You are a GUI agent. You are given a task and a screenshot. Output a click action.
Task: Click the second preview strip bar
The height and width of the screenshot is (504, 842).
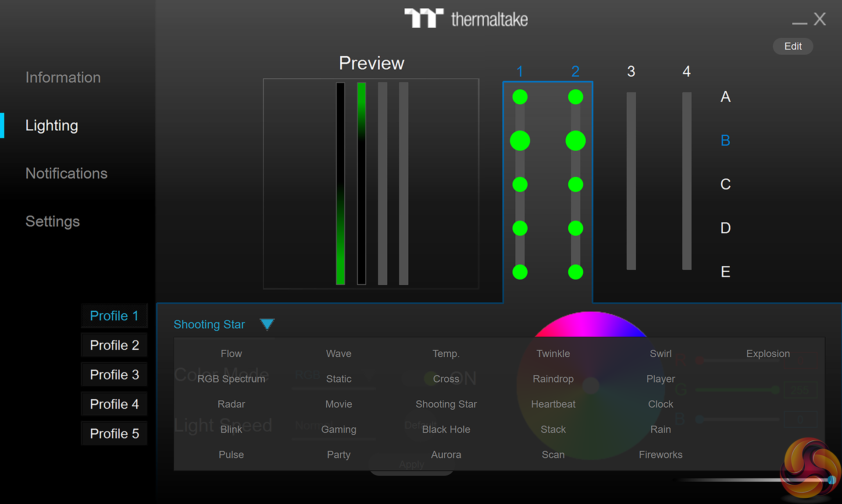pyautogui.click(x=361, y=183)
